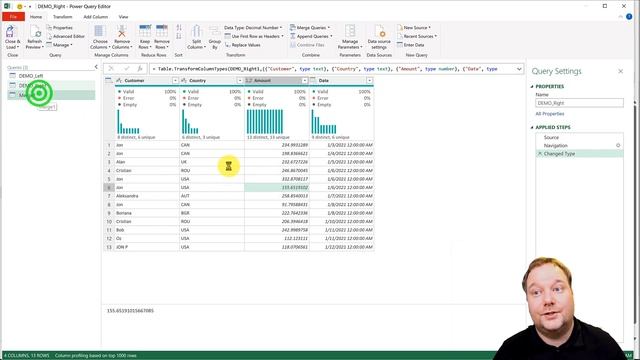
Task: Click the Group By icon
Action: (214, 31)
